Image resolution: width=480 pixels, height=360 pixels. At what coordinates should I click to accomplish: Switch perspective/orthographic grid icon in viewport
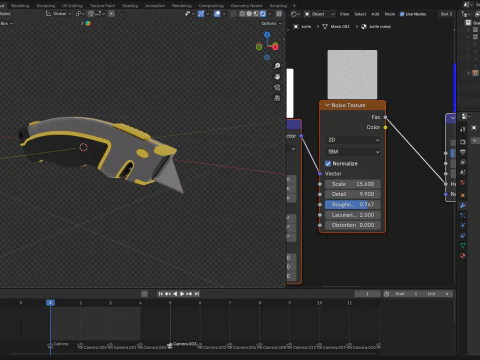(x=277, y=98)
